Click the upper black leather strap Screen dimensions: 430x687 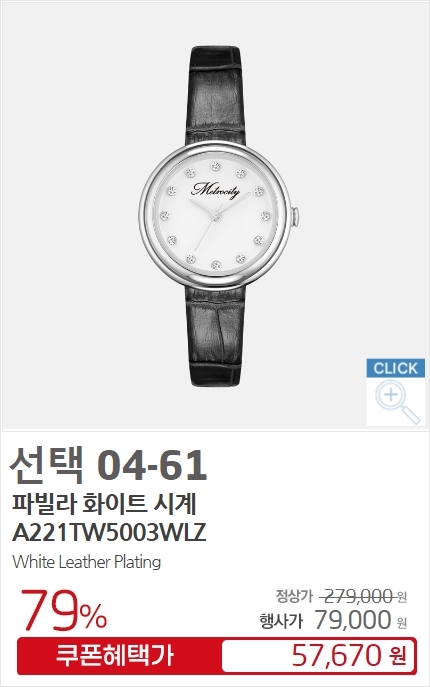[216, 95]
